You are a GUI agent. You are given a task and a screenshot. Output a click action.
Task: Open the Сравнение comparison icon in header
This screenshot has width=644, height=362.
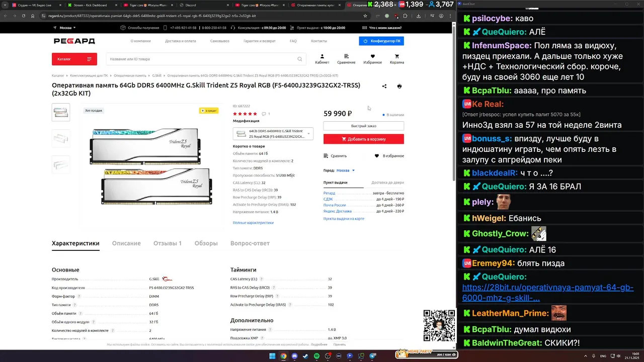[x=346, y=59]
